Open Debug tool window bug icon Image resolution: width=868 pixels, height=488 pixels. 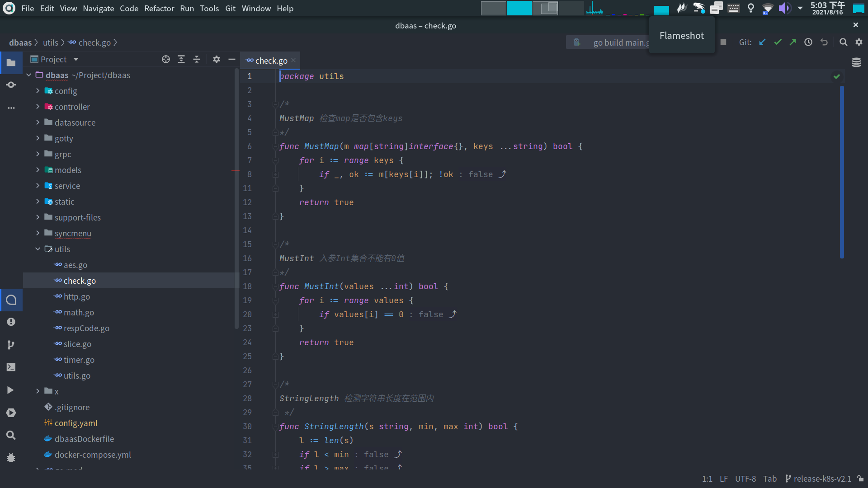tap(11, 458)
